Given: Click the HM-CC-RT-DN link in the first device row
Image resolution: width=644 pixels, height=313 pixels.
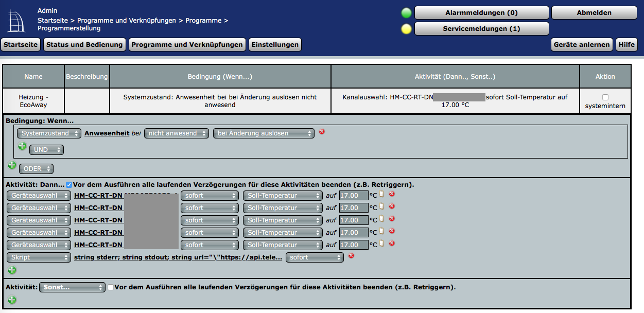Looking at the screenshot, I should coord(98,196).
